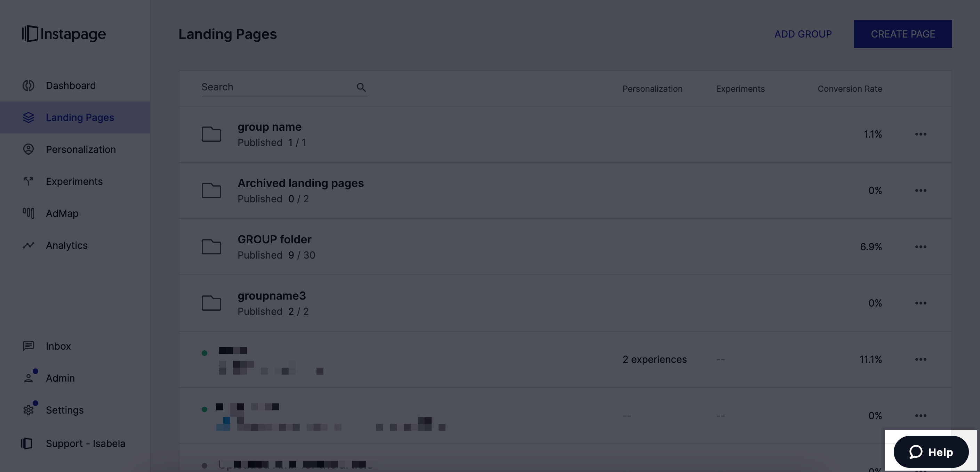Click the Conversion Rate column header
Viewport: 980px width, 472px height.
pyautogui.click(x=850, y=89)
